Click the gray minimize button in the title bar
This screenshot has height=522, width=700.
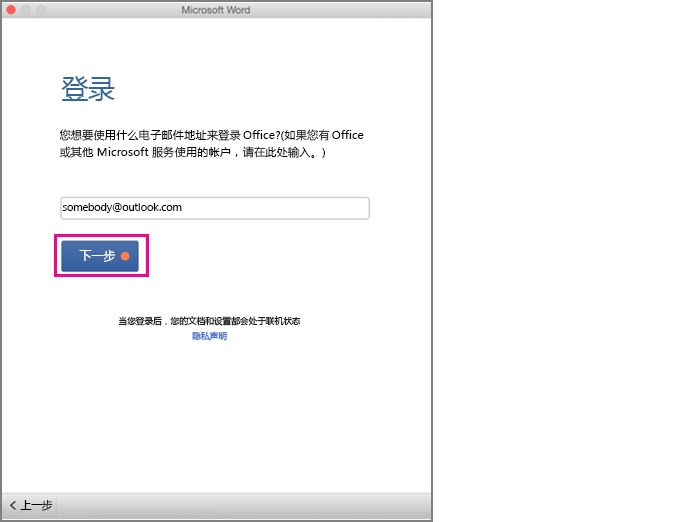(27, 10)
